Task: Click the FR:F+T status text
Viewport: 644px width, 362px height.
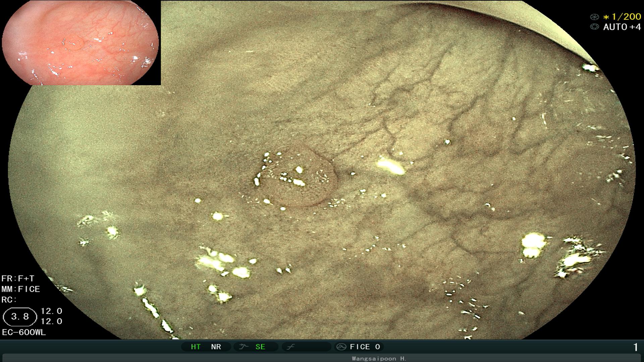Action: 18,279
